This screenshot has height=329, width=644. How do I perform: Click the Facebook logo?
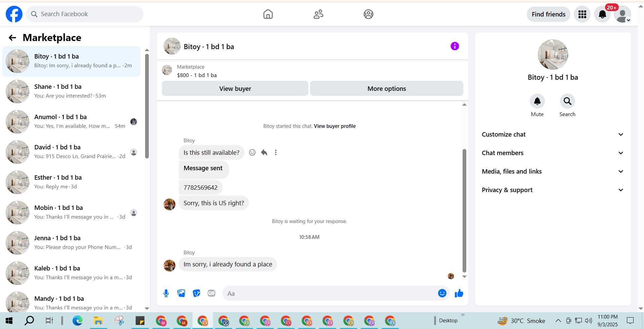(14, 14)
